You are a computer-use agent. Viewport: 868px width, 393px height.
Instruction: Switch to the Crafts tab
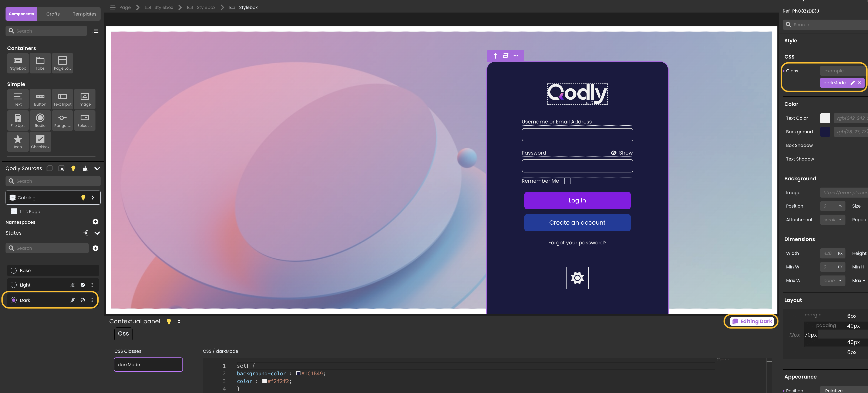pyautogui.click(x=53, y=14)
